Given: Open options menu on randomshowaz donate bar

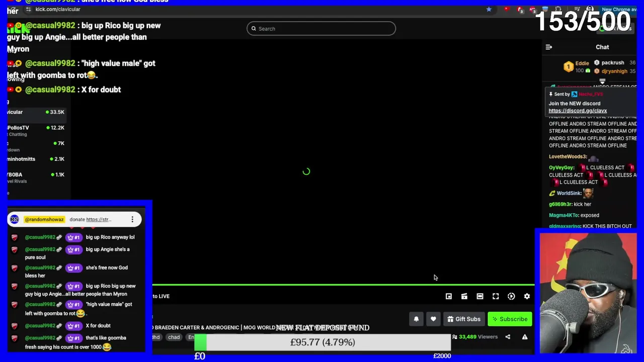Looking at the screenshot, I should click(x=132, y=219).
